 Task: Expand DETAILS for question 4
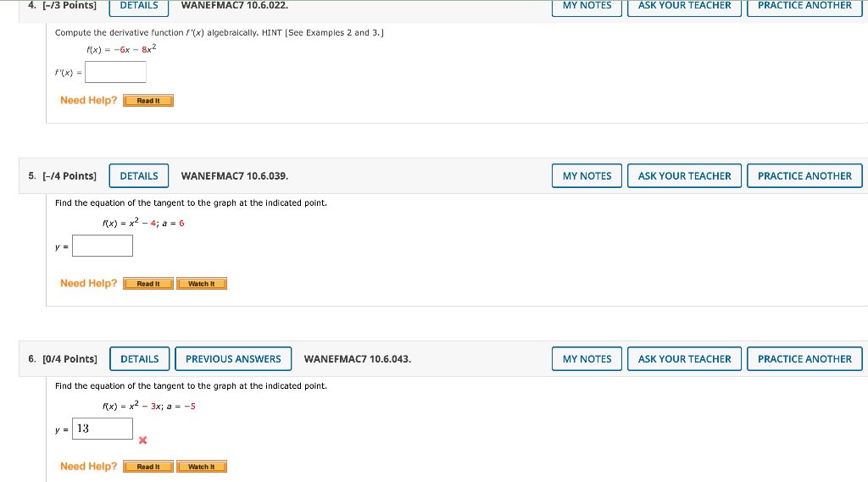click(139, 6)
